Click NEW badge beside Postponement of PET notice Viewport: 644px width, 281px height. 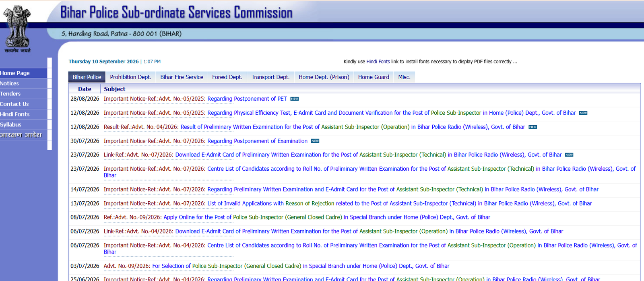(x=295, y=99)
